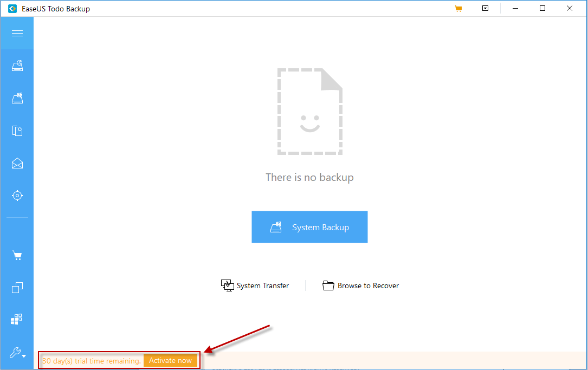The height and width of the screenshot is (370, 588).
Task: Open Mail Backup envelope icon
Action: pyautogui.click(x=17, y=164)
